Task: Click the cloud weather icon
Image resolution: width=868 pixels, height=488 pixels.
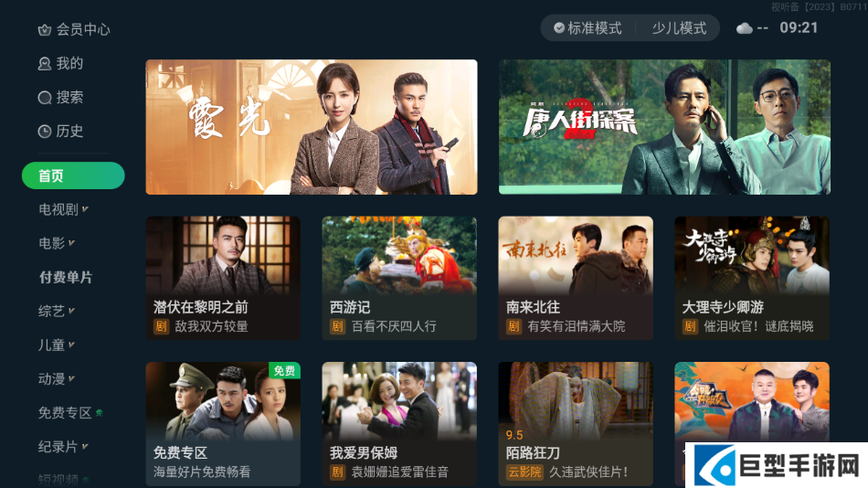Action: [744, 27]
